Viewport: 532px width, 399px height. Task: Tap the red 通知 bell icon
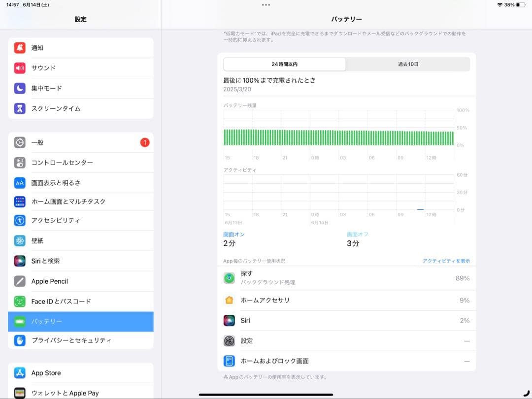(x=20, y=48)
